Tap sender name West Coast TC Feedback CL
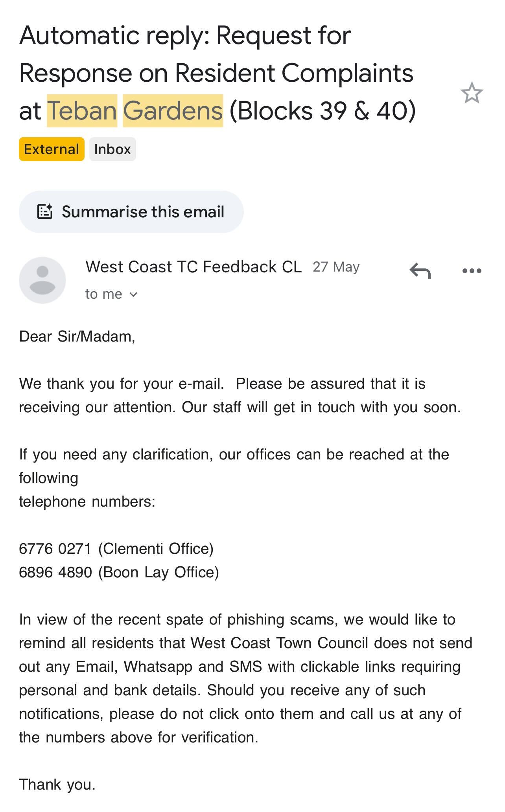Viewport: 505px width, 812px height. [194, 267]
